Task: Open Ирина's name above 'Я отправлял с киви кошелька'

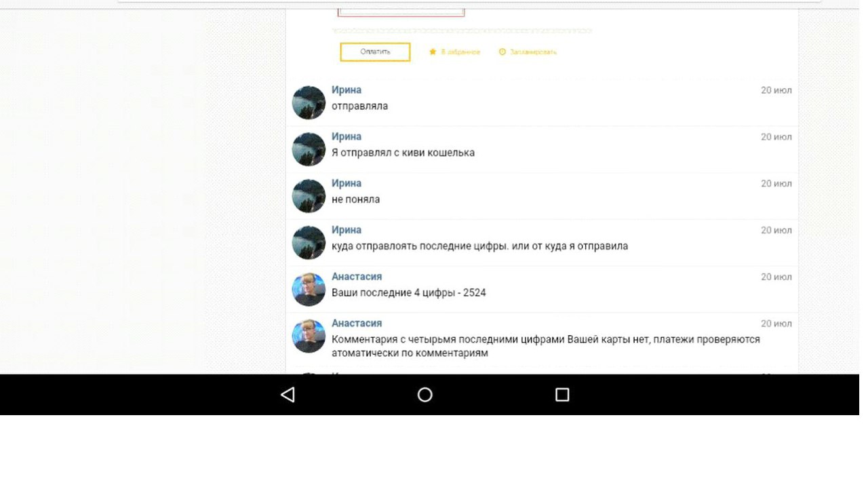Action: (x=346, y=137)
